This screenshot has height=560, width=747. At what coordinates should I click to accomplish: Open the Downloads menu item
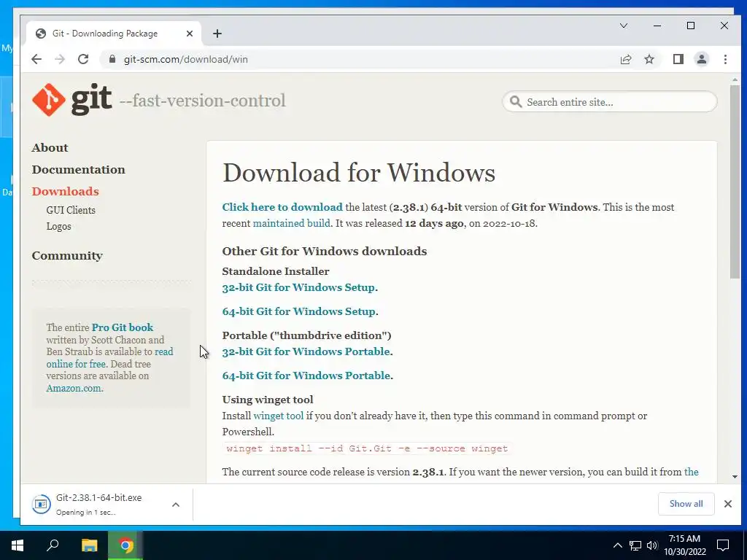(x=65, y=192)
